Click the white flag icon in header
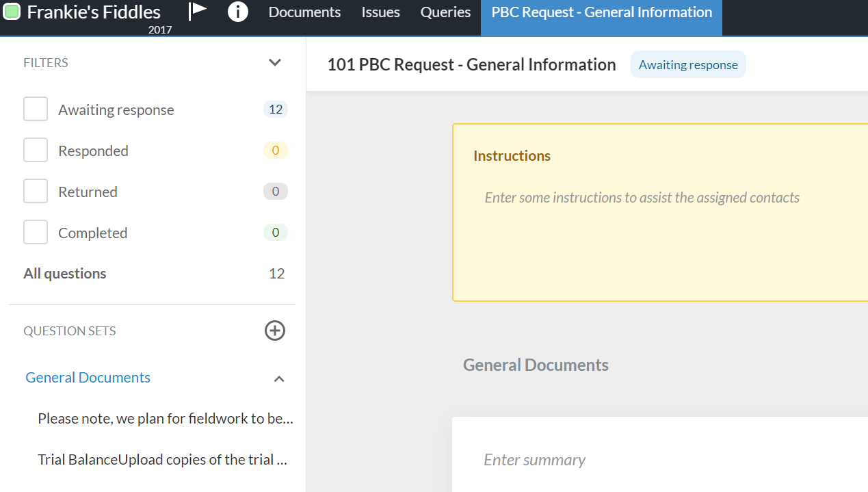 click(x=198, y=12)
